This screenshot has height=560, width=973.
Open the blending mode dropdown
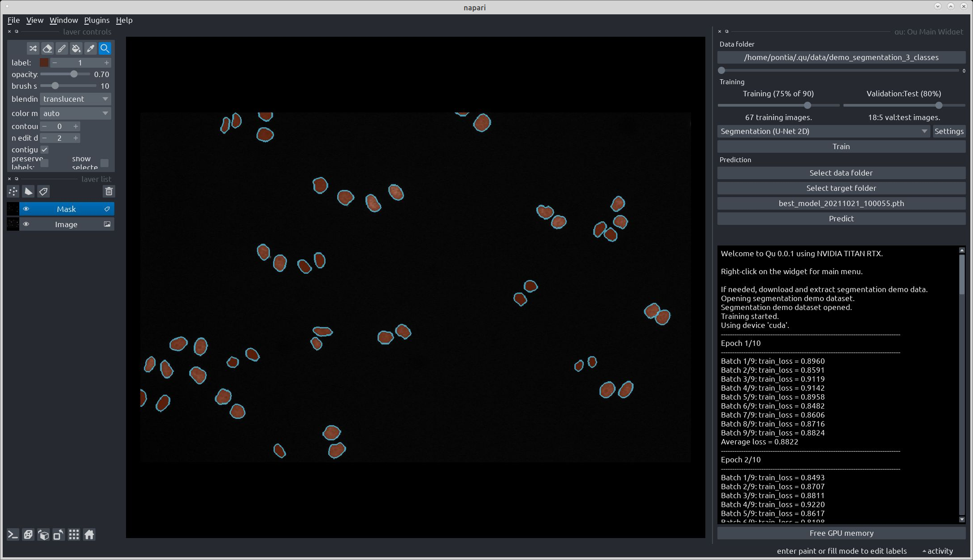pyautogui.click(x=75, y=99)
